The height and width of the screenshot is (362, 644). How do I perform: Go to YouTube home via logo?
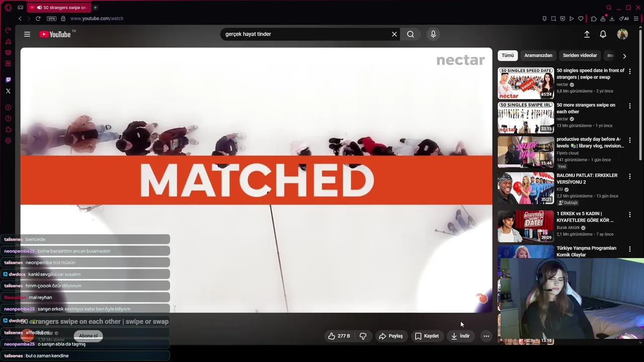(x=55, y=34)
